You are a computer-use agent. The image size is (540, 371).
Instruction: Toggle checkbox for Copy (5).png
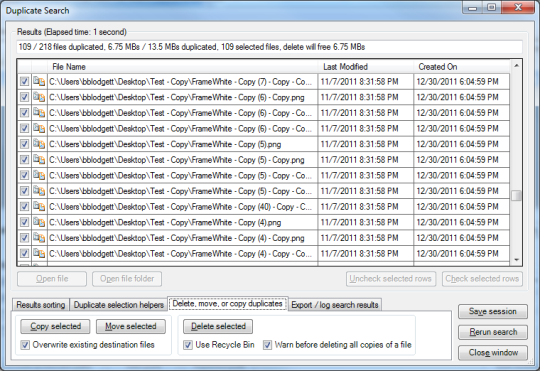tap(24, 144)
